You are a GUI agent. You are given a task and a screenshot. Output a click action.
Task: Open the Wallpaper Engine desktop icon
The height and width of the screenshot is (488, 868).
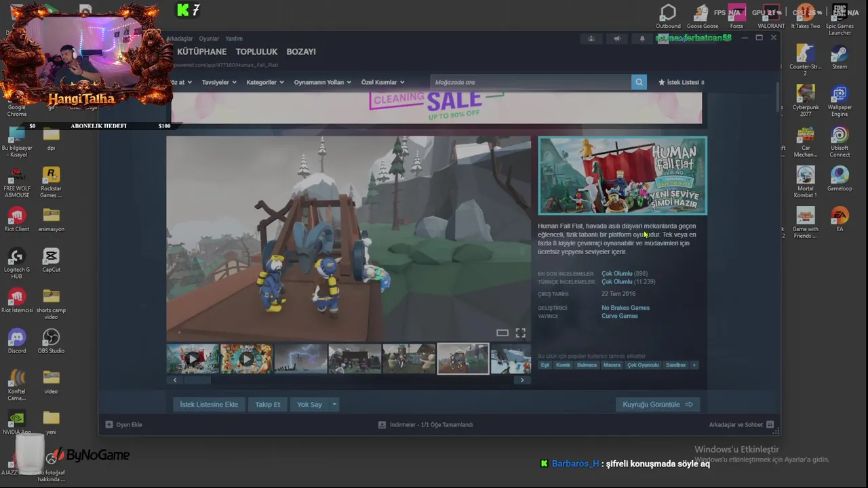(840, 101)
